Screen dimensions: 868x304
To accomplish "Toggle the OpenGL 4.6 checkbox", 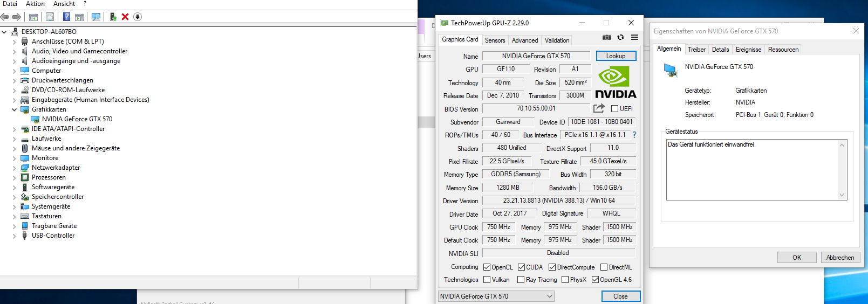I will (x=595, y=280).
